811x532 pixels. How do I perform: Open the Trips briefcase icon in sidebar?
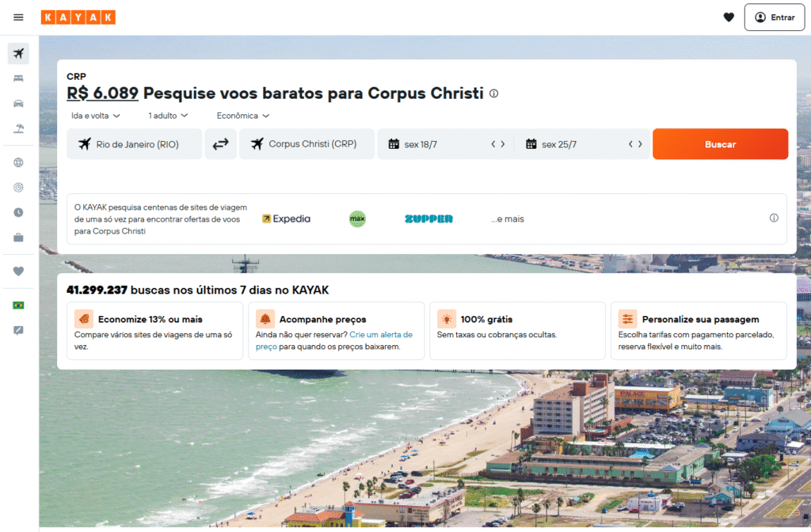tap(18, 237)
